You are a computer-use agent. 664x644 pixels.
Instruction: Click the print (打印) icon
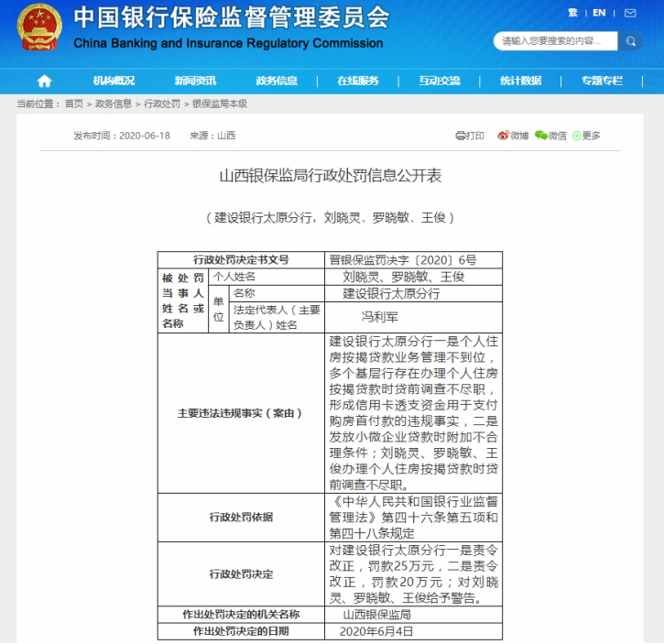(x=470, y=136)
